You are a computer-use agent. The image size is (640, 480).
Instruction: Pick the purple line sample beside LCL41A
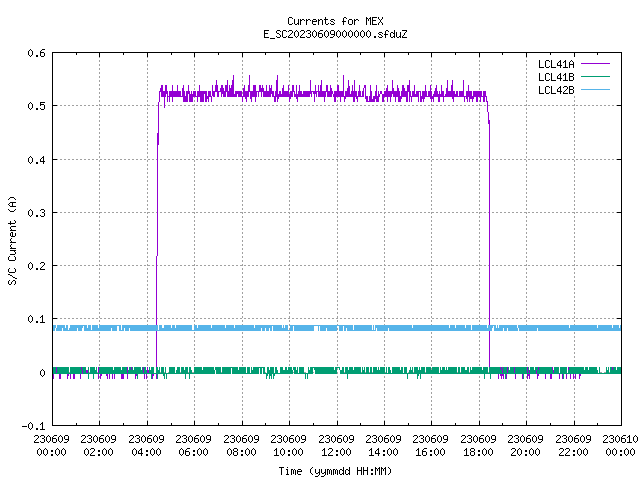click(x=595, y=64)
